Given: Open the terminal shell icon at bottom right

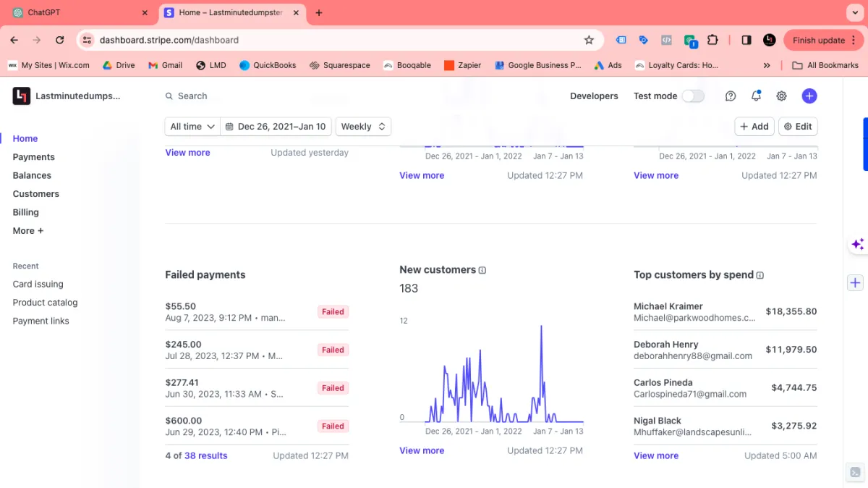Looking at the screenshot, I should tap(855, 472).
